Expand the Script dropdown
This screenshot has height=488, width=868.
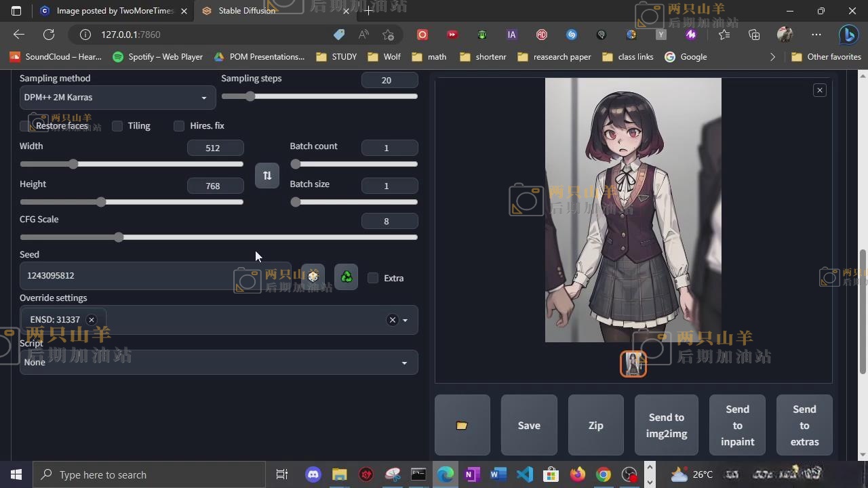[x=217, y=363]
